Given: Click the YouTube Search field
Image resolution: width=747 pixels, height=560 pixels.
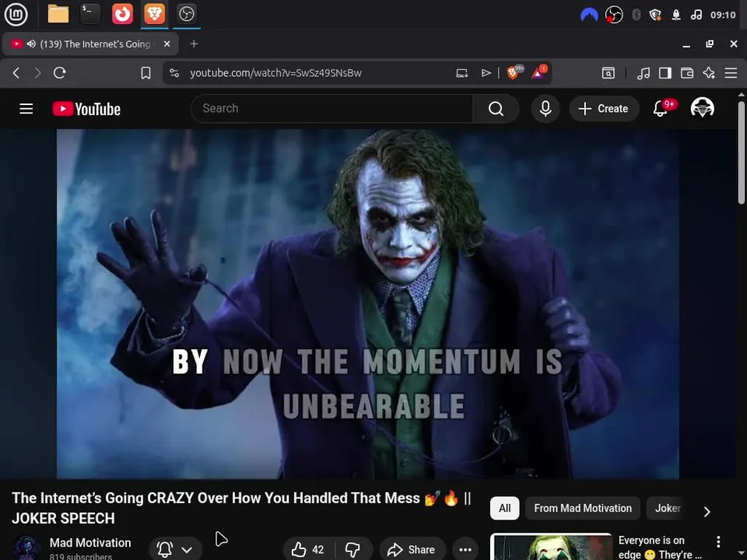Looking at the screenshot, I should pos(332,109).
